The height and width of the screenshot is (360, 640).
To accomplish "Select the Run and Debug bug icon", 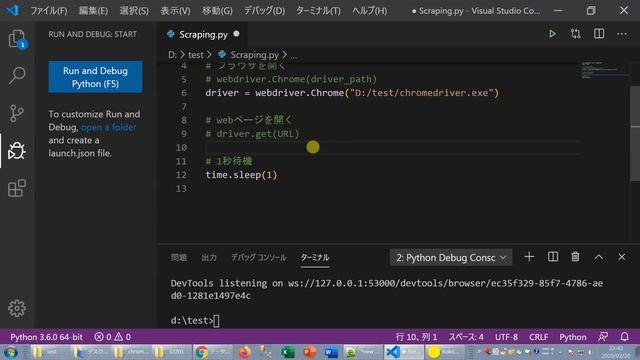I will [17, 151].
